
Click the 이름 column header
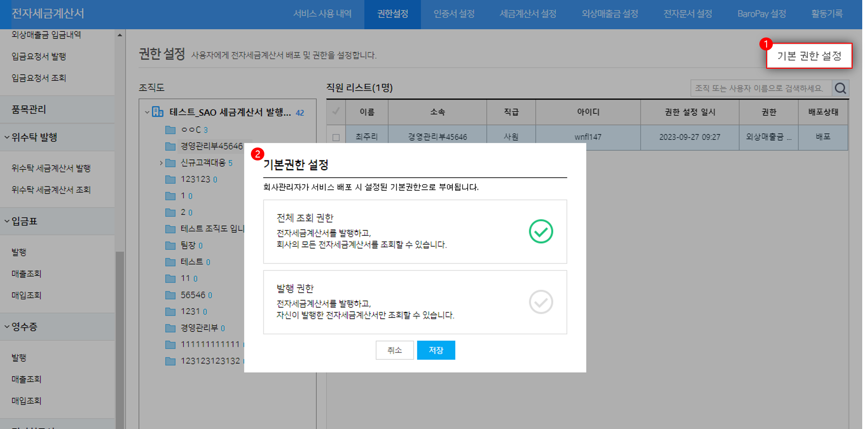367,112
